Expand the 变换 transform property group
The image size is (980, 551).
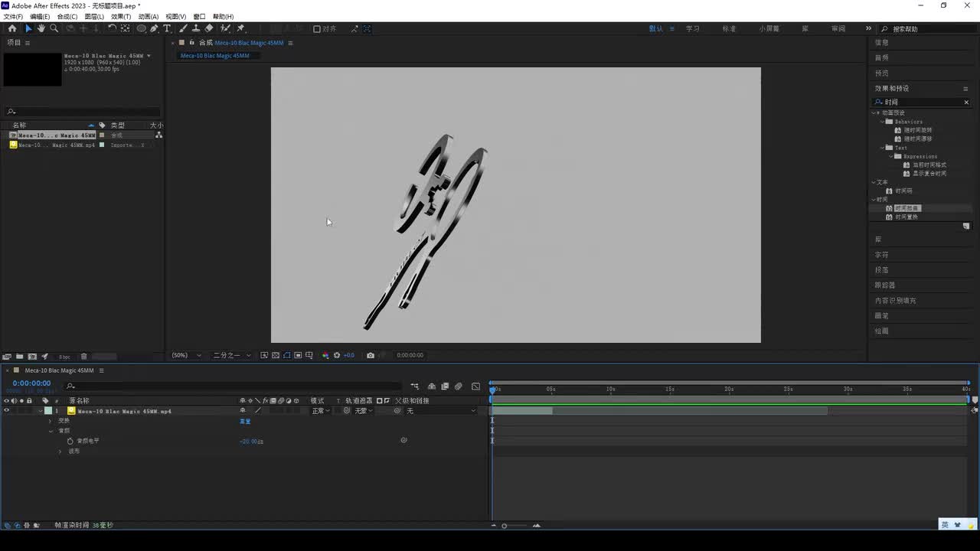(51, 421)
